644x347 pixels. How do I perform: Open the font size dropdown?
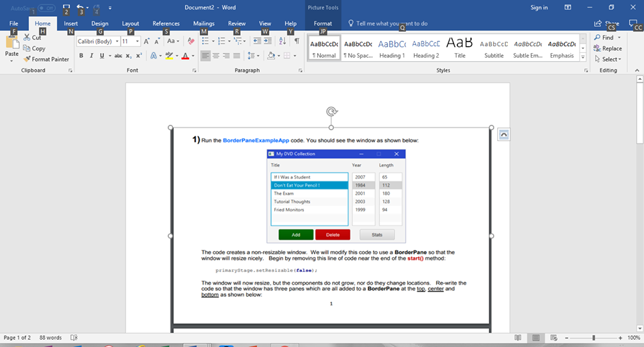137,41
